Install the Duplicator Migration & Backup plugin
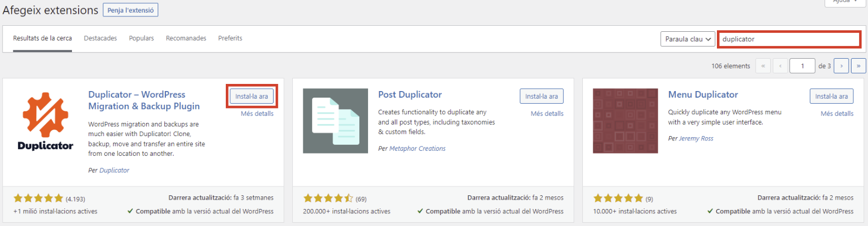 coord(252,96)
